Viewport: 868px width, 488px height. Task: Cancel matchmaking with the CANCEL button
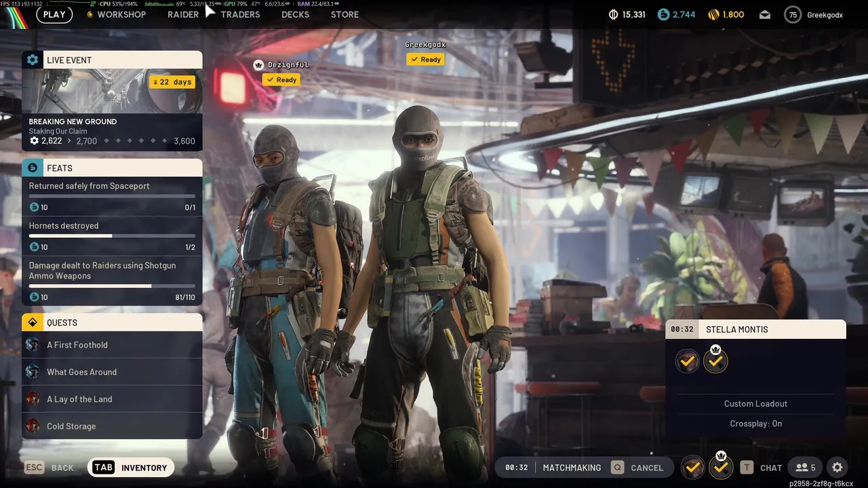point(647,468)
